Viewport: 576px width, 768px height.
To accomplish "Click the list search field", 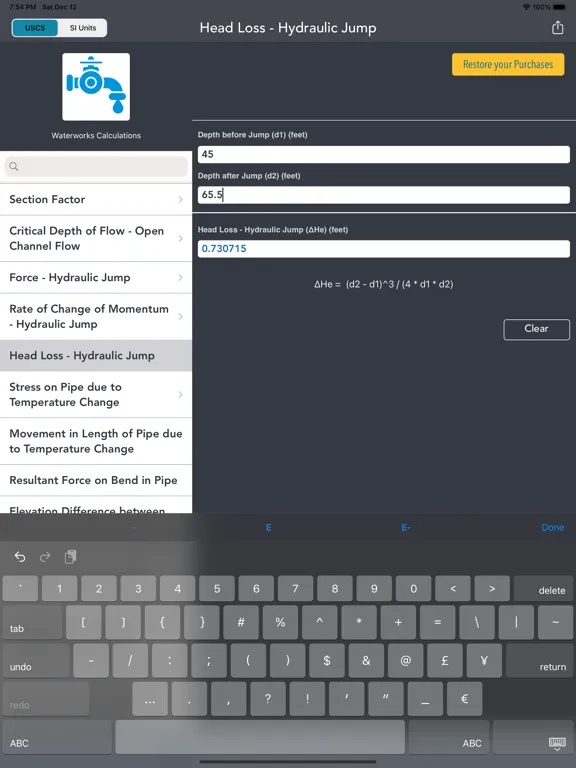I will click(x=96, y=167).
